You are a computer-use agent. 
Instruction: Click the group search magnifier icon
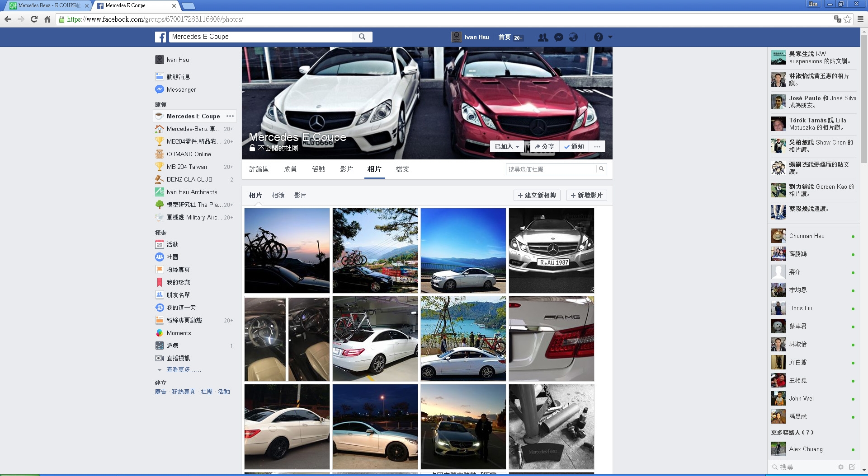pyautogui.click(x=601, y=169)
